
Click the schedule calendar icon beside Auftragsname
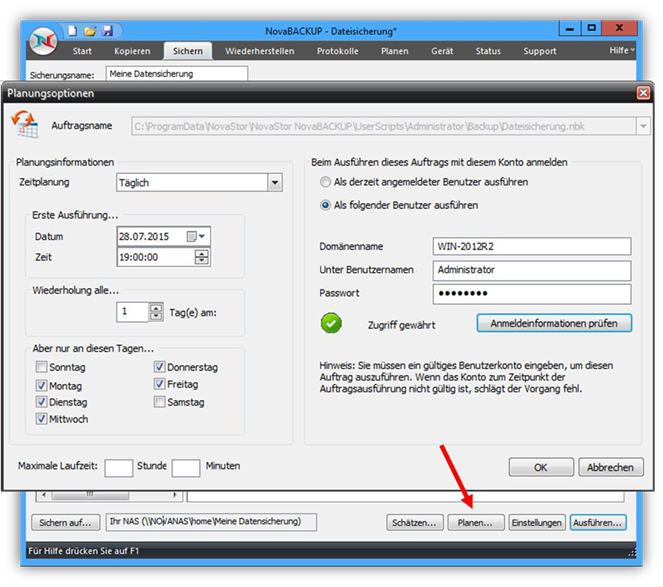(x=25, y=124)
